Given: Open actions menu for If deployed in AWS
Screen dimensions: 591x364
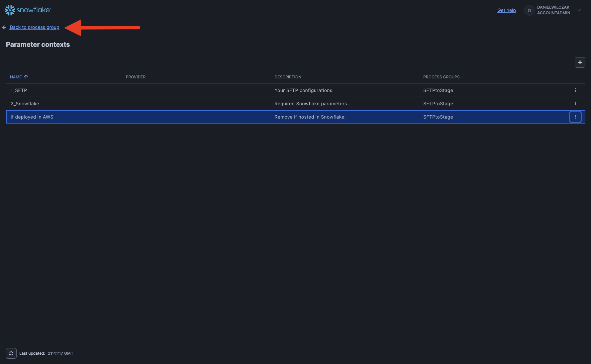Looking at the screenshot, I should (575, 117).
